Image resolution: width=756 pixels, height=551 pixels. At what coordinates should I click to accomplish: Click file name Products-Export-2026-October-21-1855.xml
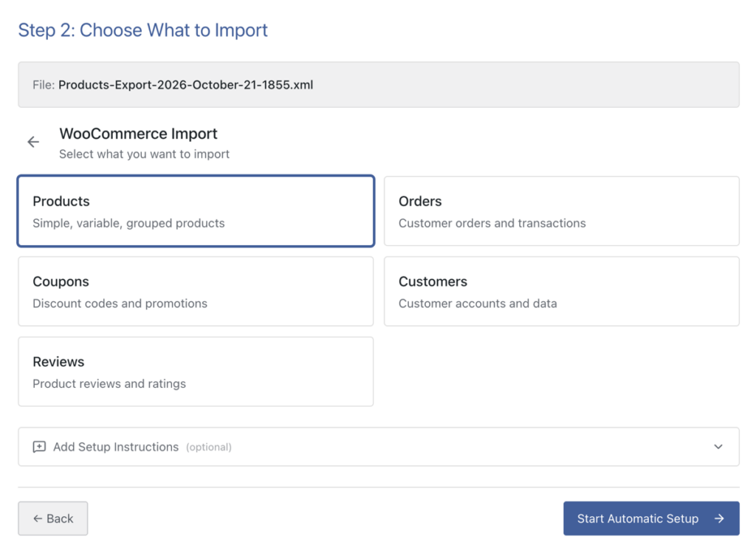[185, 85]
